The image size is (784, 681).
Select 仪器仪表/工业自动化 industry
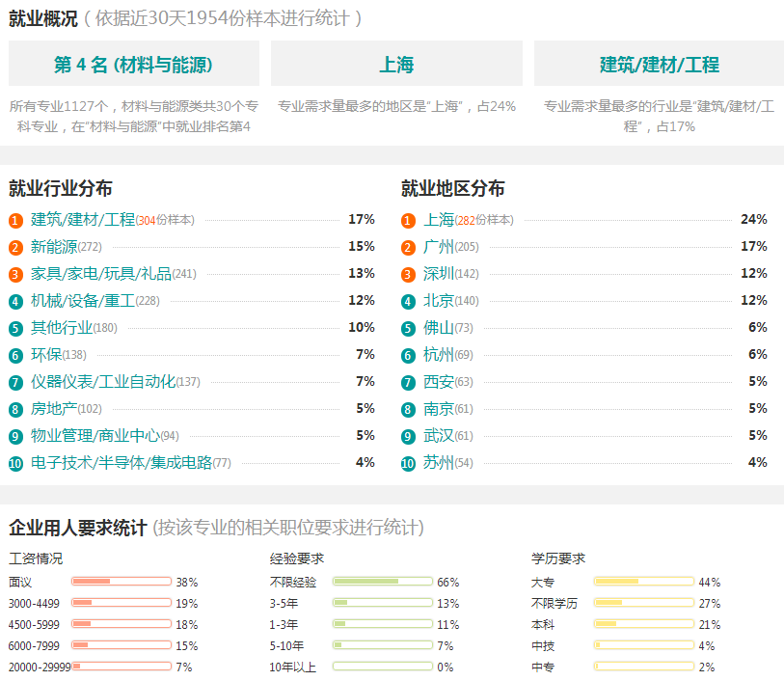[103, 382]
